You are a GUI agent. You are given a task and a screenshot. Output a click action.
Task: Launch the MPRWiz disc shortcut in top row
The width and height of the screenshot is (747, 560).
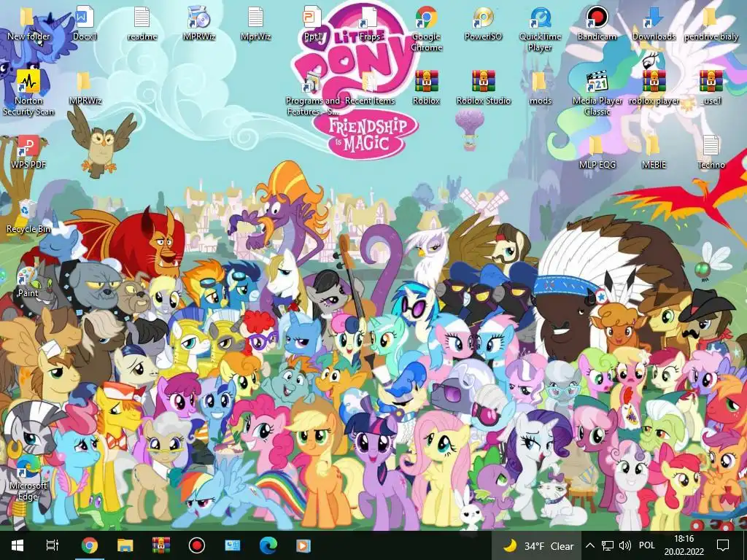point(198,23)
